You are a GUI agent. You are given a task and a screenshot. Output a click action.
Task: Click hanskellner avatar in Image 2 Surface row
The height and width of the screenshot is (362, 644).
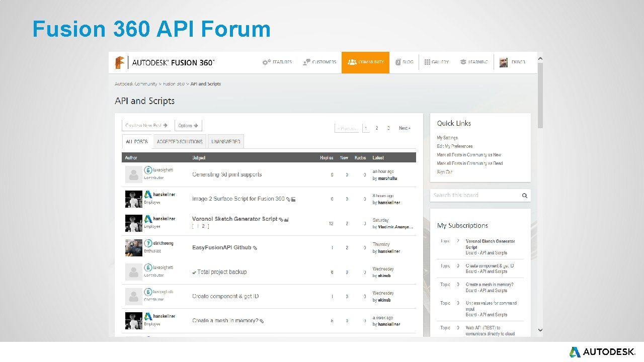tap(133, 199)
